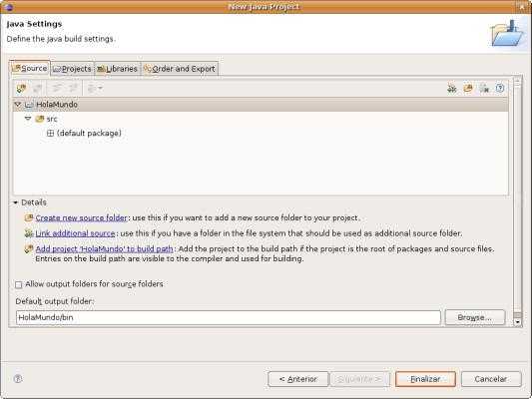This screenshot has height=399, width=532.
Task: Collapse the HolaMundo tree node
Action: [18, 105]
